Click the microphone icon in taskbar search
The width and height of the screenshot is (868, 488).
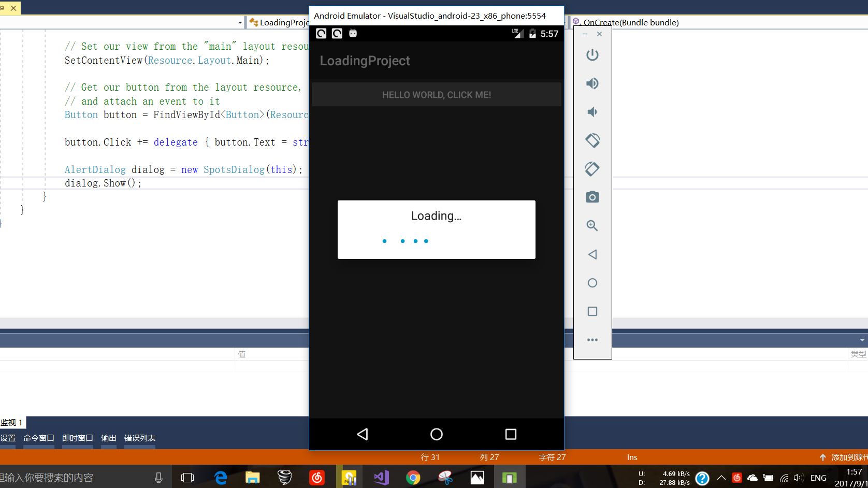point(158,478)
